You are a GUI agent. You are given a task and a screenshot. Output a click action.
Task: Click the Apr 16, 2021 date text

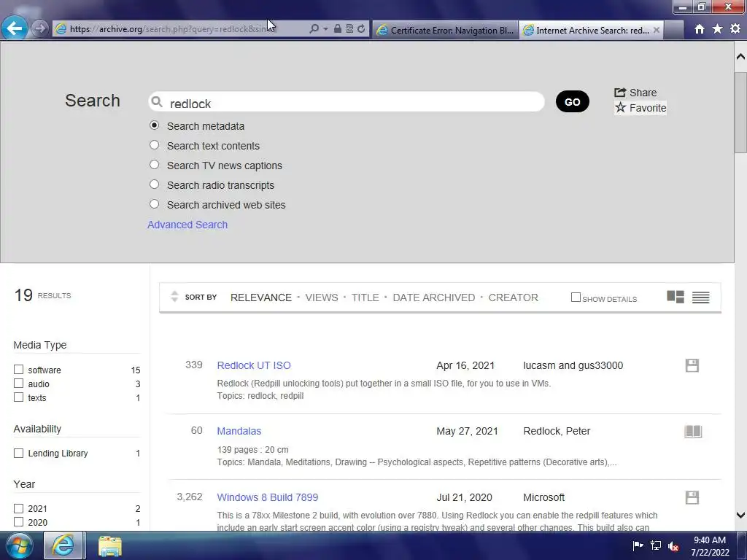coord(465,365)
